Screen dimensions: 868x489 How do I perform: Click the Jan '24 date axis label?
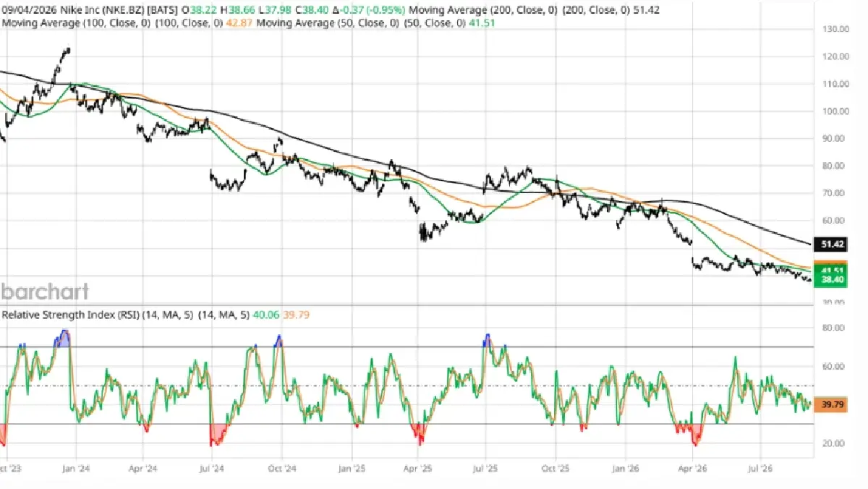(x=75, y=468)
